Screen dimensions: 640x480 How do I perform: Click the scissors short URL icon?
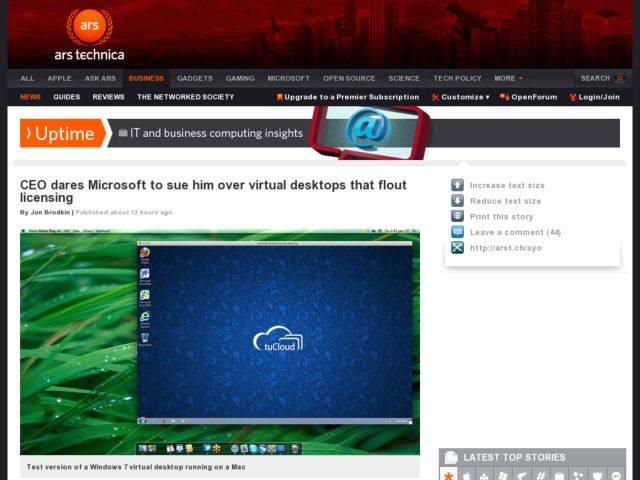click(457, 247)
